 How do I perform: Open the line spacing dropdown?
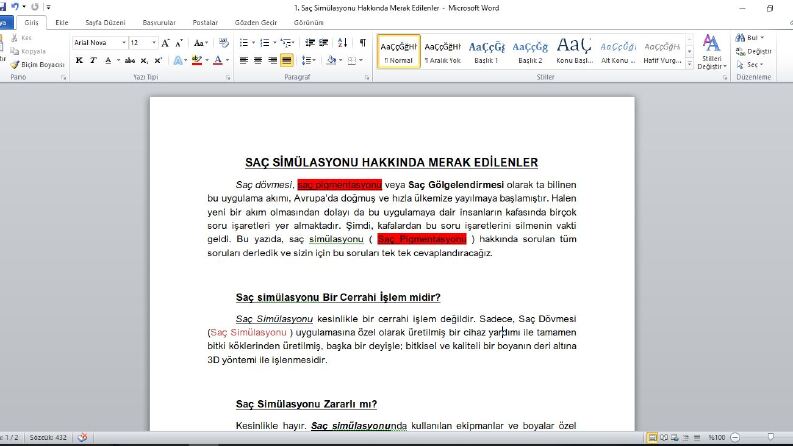309,61
